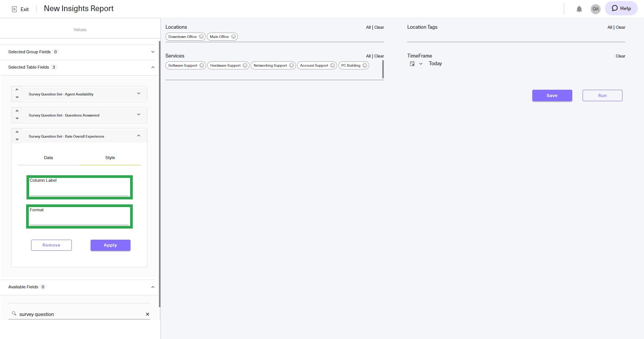Select All locations link

(x=368, y=27)
